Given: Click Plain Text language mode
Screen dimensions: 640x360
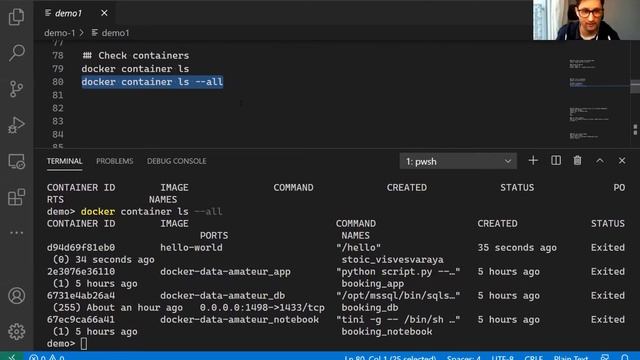Looking at the screenshot, I should [x=571, y=357].
